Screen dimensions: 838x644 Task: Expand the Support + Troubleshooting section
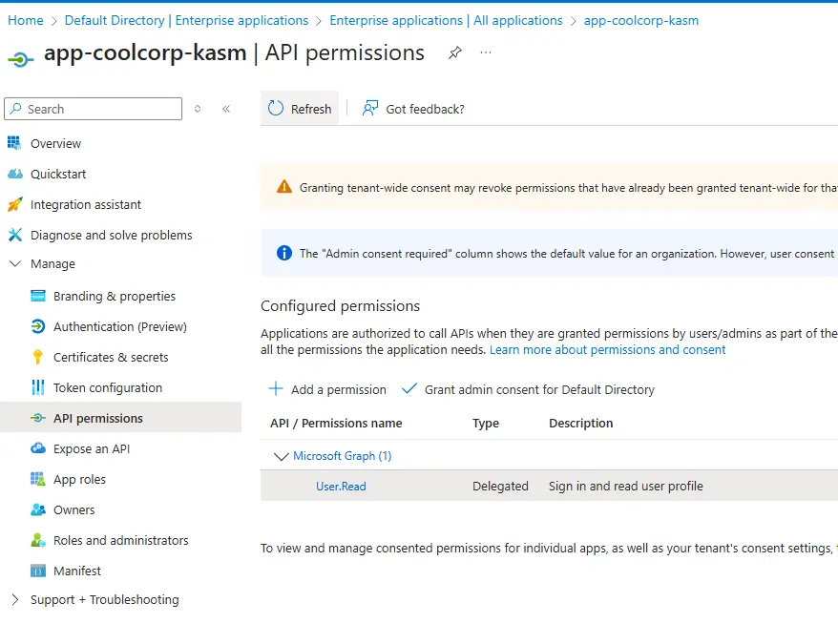pos(14,599)
